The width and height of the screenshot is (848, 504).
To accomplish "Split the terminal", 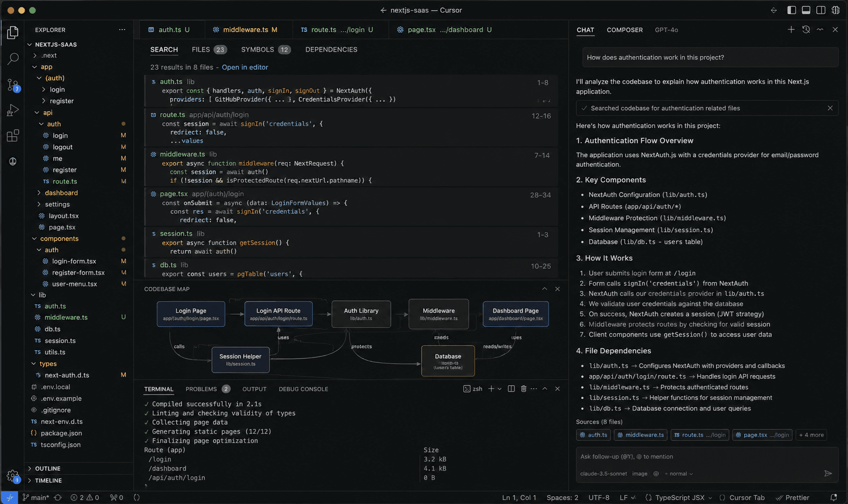I will click(511, 389).
